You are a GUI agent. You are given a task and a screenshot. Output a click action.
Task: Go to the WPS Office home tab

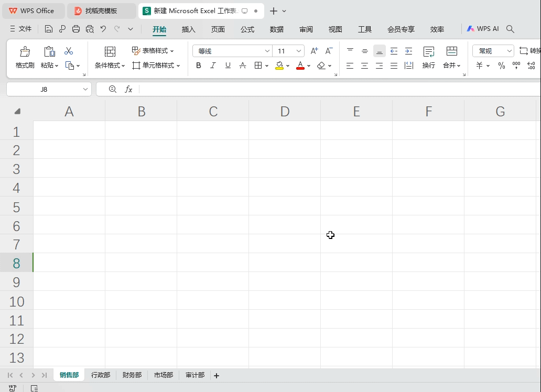click(x=34, y=10)
